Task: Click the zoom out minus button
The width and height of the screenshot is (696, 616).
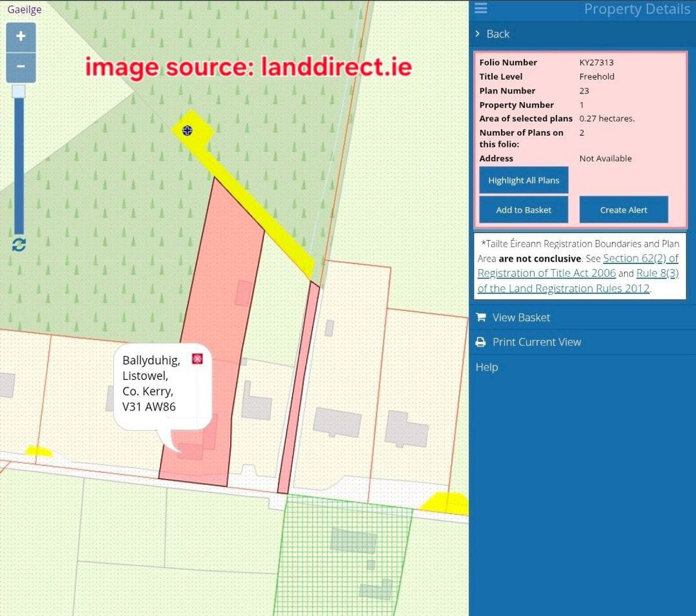Action: pyautogui.click(x=21, y=67)
